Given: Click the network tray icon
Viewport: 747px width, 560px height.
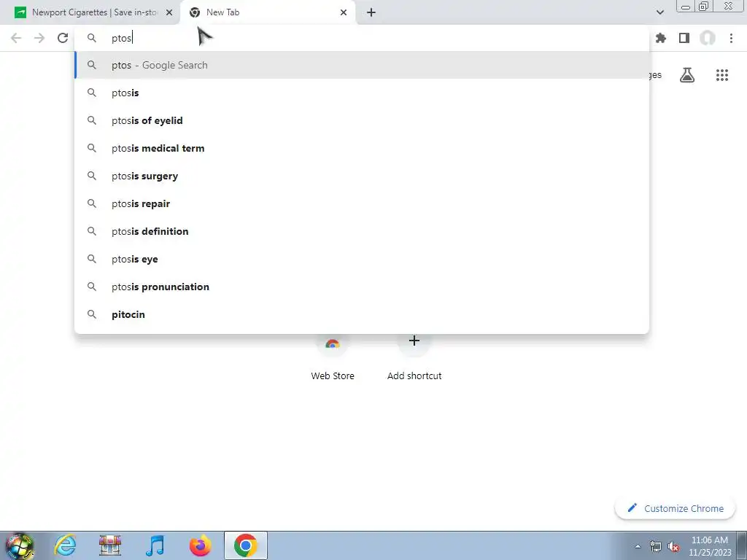Looking at the screenshot, I should [x=656, y=546].
